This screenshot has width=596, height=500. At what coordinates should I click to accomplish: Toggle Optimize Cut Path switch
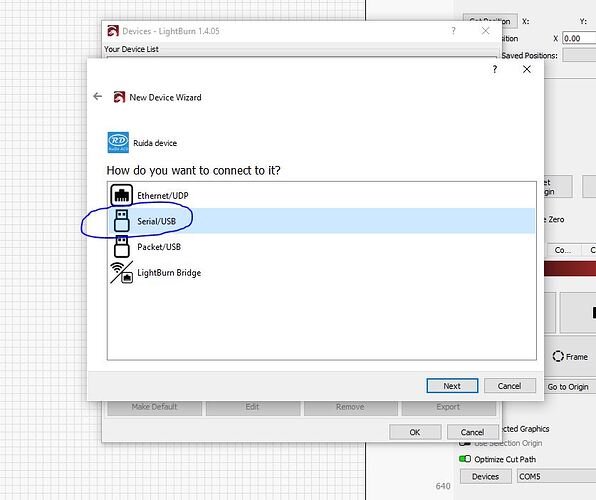pos(465,459)
